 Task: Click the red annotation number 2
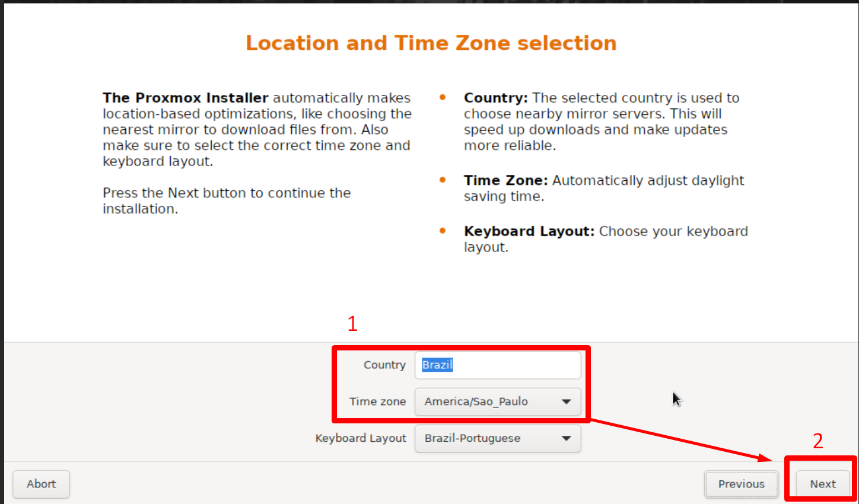[818, 441]
